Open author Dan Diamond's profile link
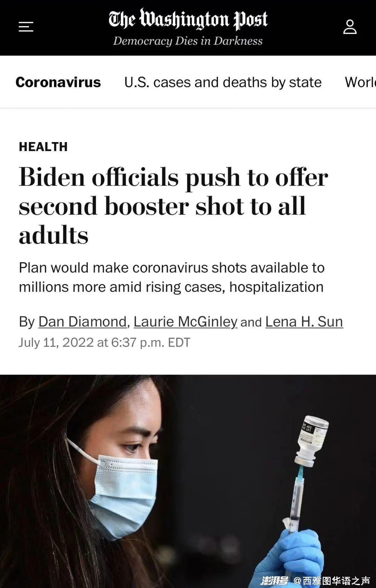 point(83,322)
